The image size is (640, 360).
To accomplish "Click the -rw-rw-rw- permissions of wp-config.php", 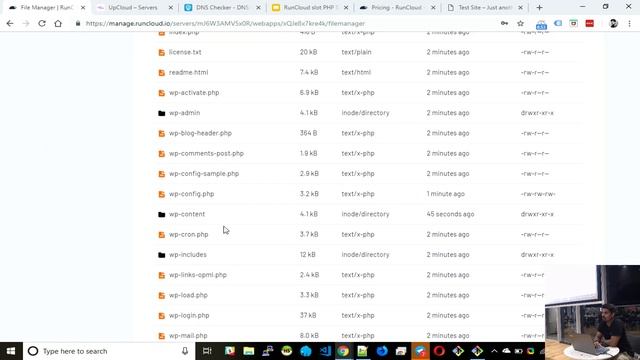I will point(538,194).
